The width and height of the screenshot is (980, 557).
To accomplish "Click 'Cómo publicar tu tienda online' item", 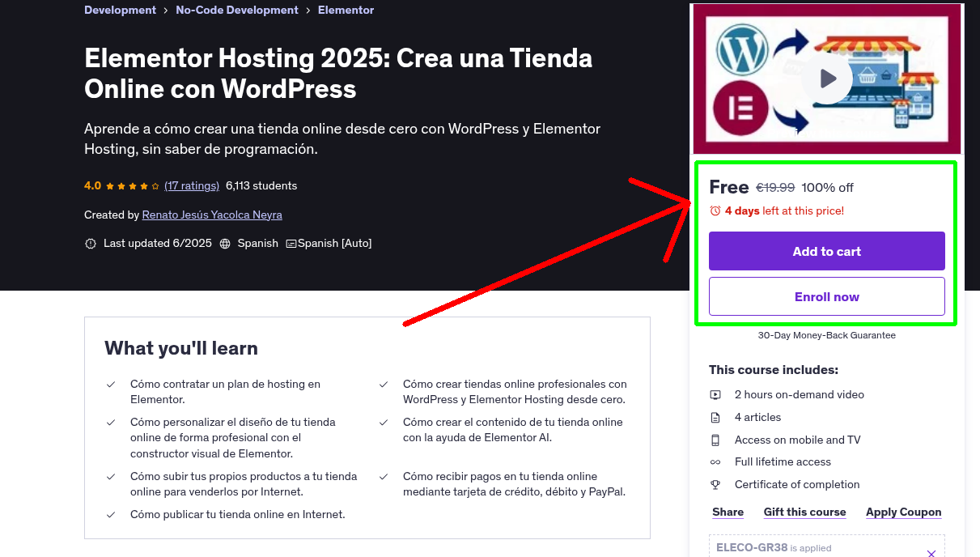I will click(x=238, y=515).
